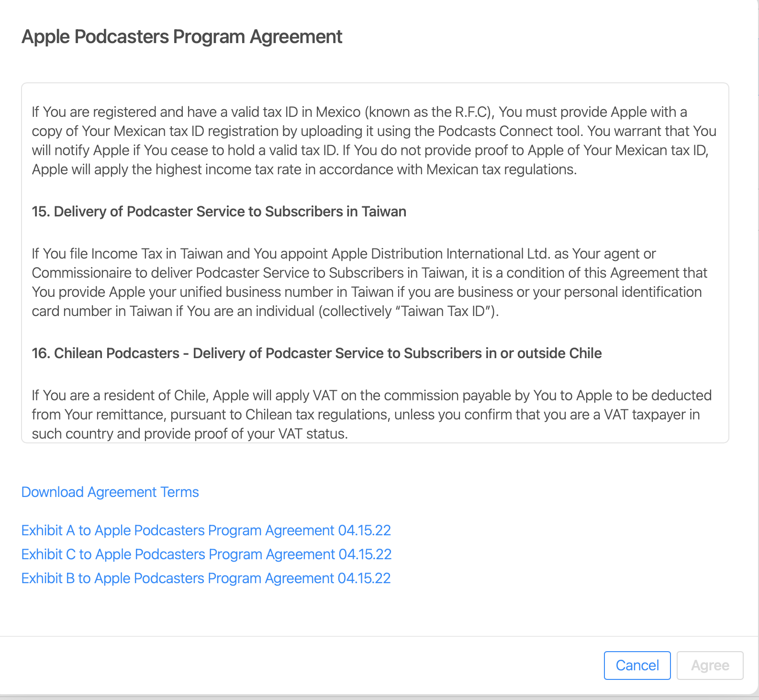Screen dimensions: 759x700
Task: Click the section 16 Chilean Podcasters heading
Action: click(317, 353)
